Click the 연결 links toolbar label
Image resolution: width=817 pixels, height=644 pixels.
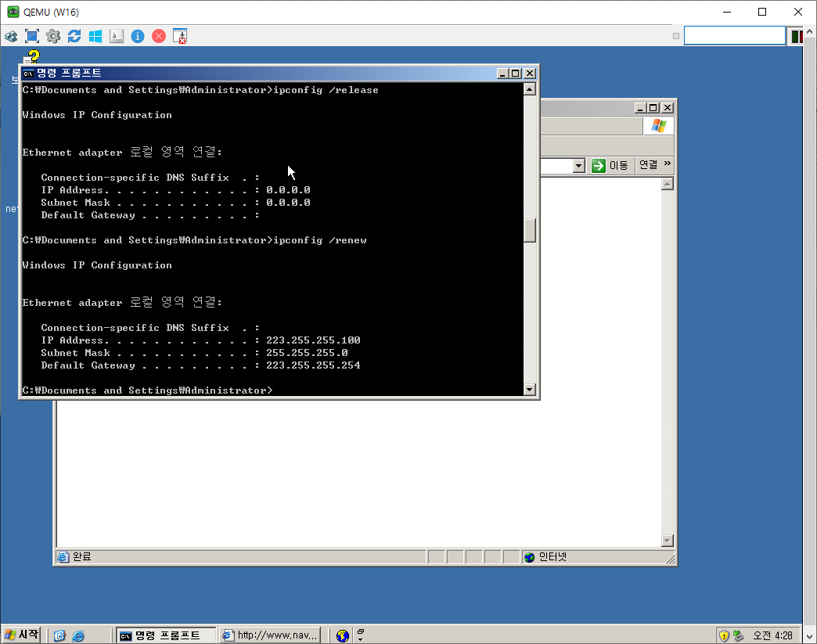click(x=648, y=164)
